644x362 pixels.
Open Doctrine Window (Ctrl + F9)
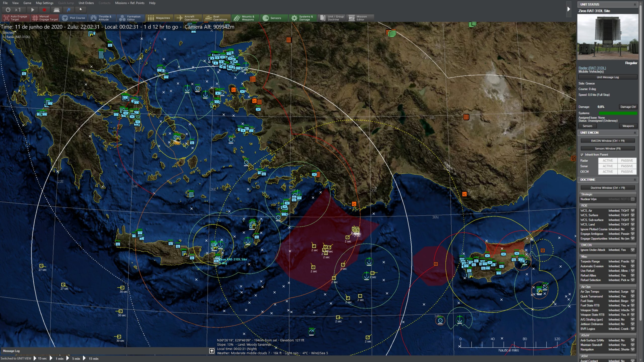pos(608,188)
